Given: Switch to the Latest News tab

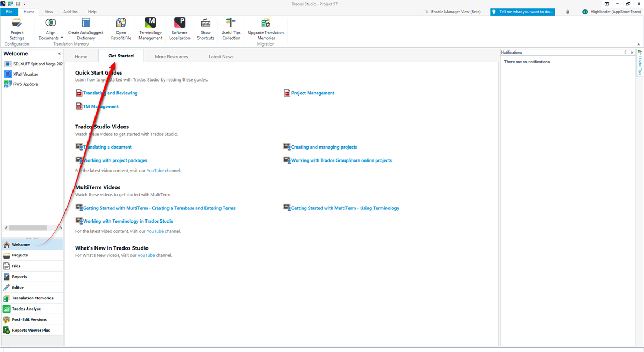Looking at the screenshot, I should pos(221,57).
